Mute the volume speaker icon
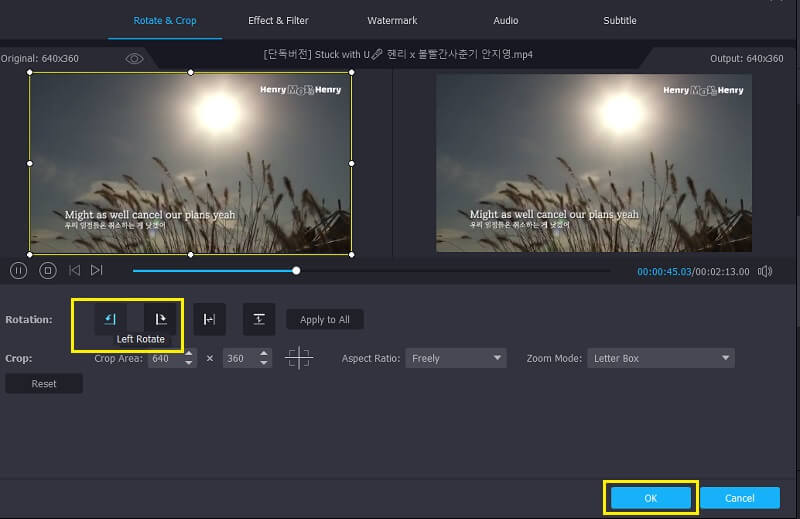This screenshot has height=519, width=800. pyautogui.click(x=765, y=271)
